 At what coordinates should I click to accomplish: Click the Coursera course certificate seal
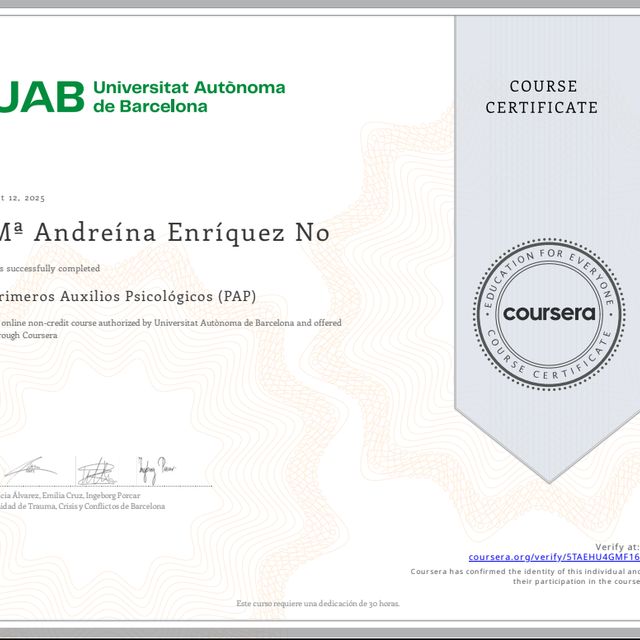[549, 314]
